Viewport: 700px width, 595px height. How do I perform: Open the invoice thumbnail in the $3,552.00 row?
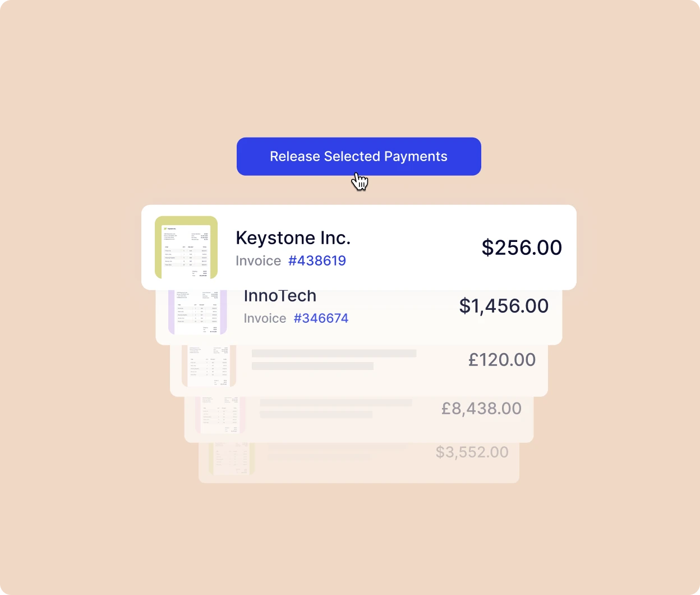(x=232, y=459)
